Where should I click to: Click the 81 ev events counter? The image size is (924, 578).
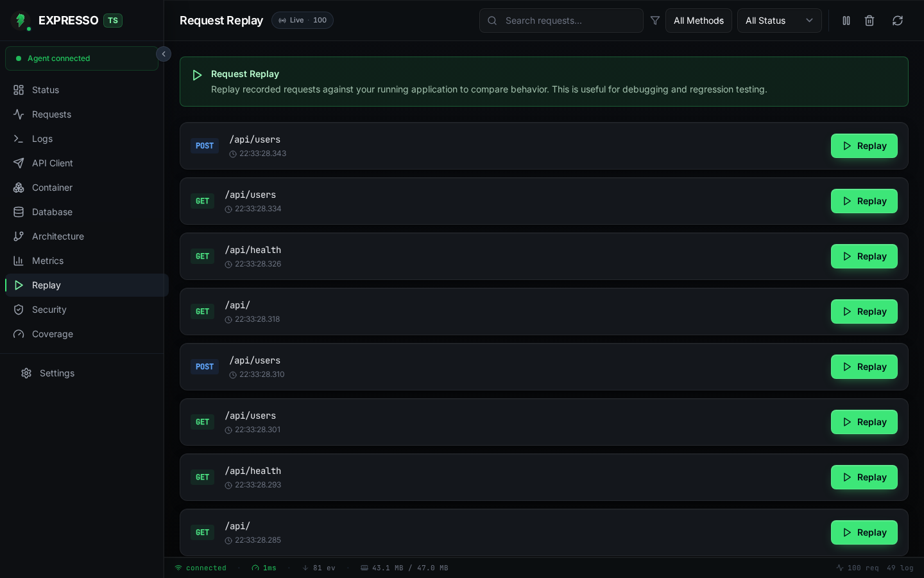point(319,568)
